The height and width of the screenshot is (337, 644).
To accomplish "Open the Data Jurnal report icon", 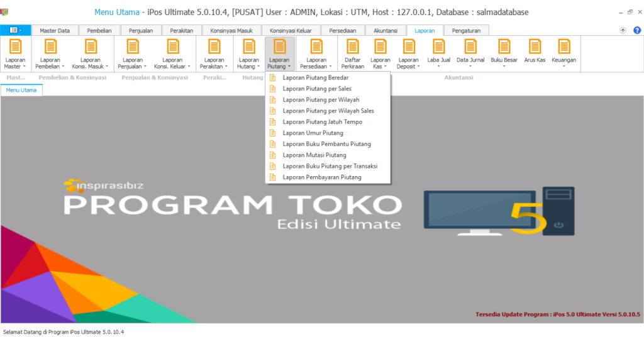I will click(x=470, y=54).
